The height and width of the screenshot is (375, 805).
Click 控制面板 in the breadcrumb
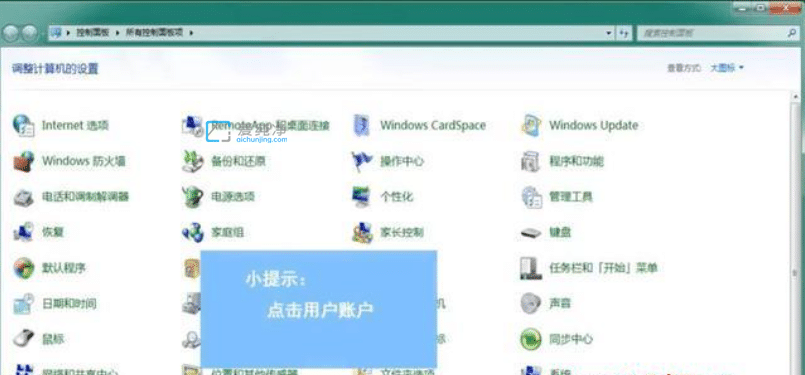(x=92, y=33)
